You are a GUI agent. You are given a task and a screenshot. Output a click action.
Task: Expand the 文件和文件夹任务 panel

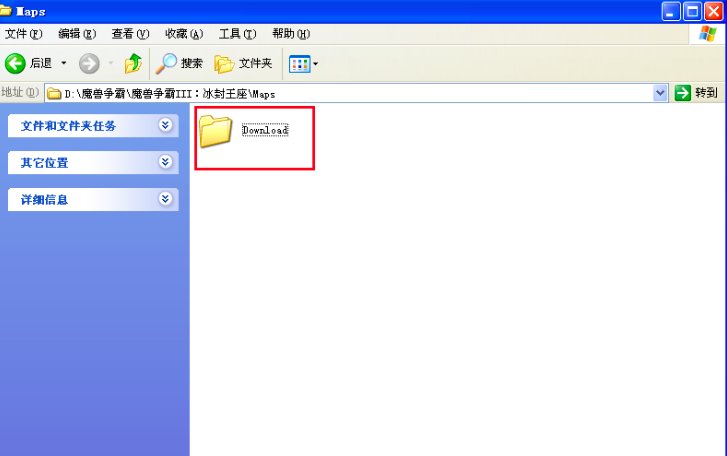pyautogui.click(x=166, y=125)
